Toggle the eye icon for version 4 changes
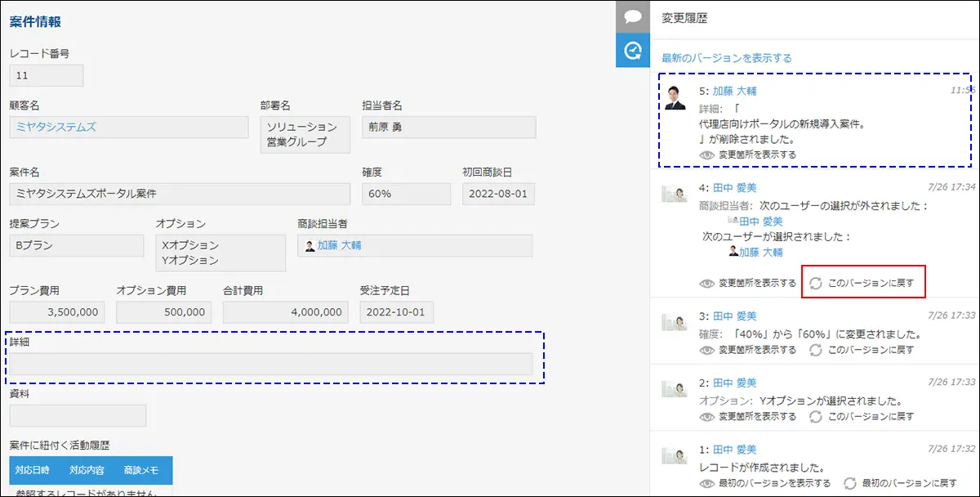The width and height of the screenshot is (980, 497). [x=706, y=284]
